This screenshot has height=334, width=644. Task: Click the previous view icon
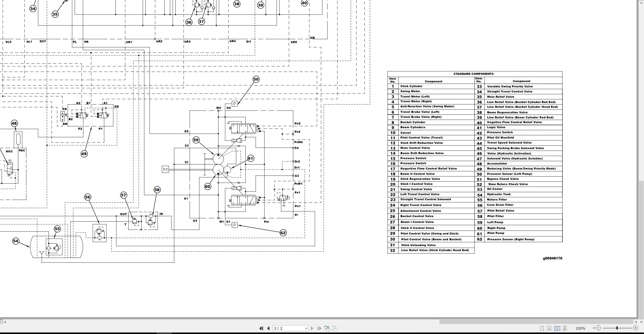point(327,328)
